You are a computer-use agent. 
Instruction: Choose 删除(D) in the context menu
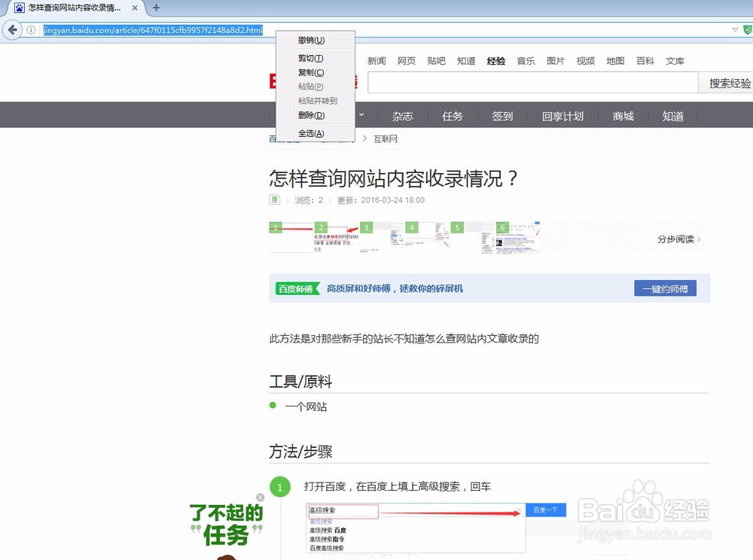coord(316,115)
